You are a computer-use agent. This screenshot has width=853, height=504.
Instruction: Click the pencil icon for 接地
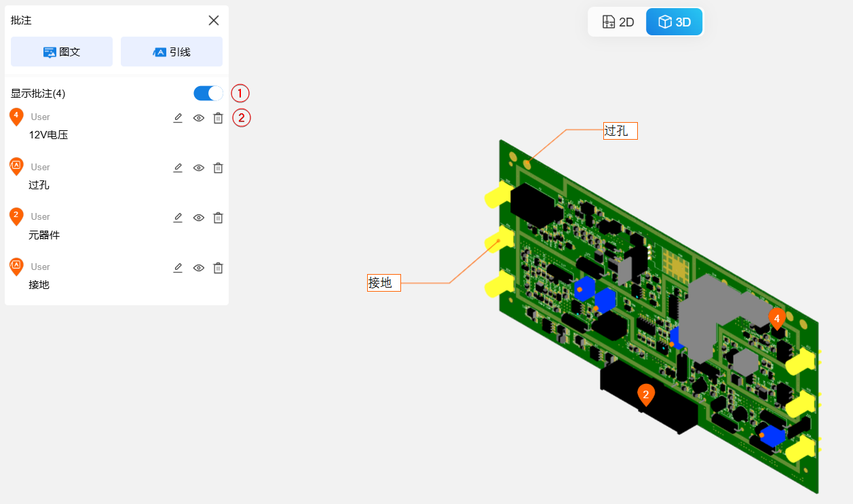tap(178, 268)
